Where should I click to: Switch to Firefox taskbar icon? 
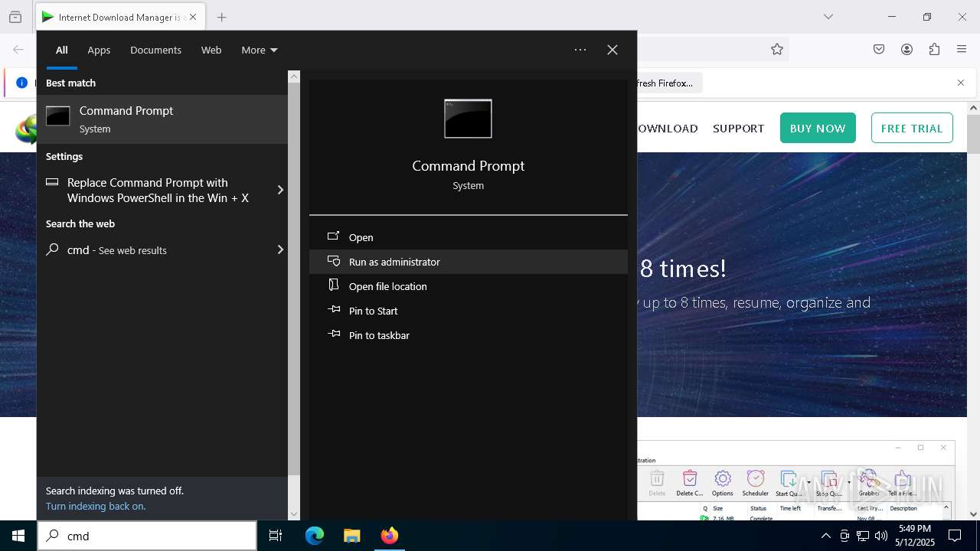point(390,536)
